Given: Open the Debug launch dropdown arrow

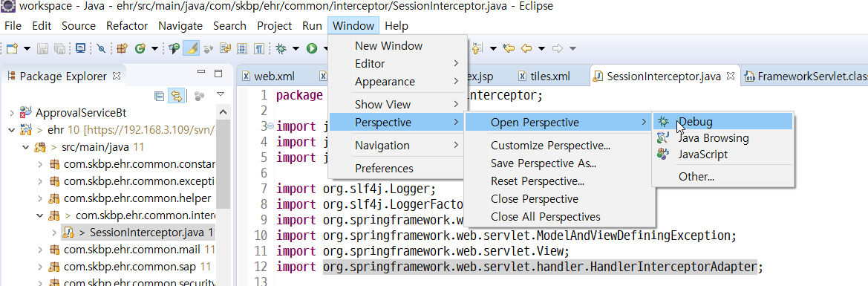Looking at the screenshot, I should pyautogui.click(x=296, y=48).
